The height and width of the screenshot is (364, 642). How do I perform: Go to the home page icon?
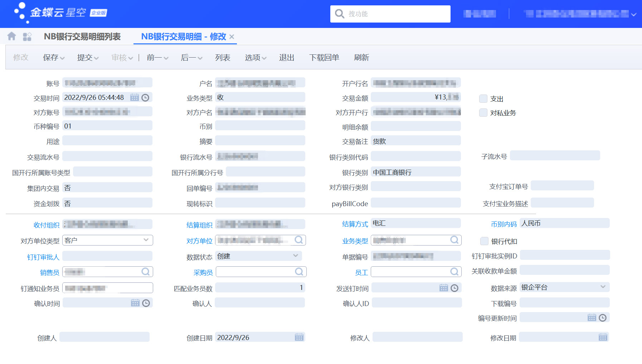[x=11, y=36]
